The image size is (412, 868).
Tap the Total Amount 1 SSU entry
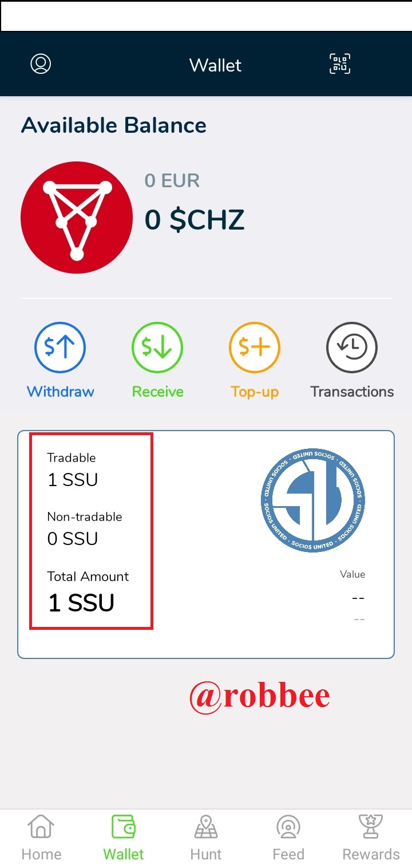click(88, 593)
